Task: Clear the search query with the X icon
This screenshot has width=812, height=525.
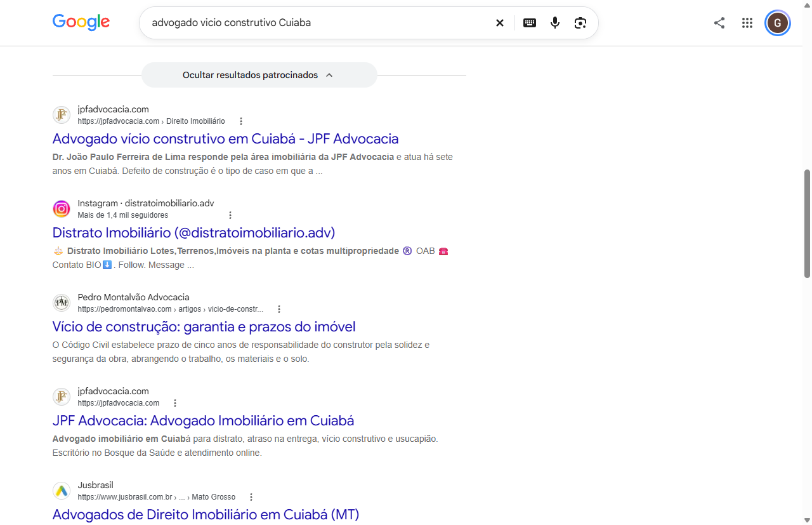Action: [x=500, y=23]
